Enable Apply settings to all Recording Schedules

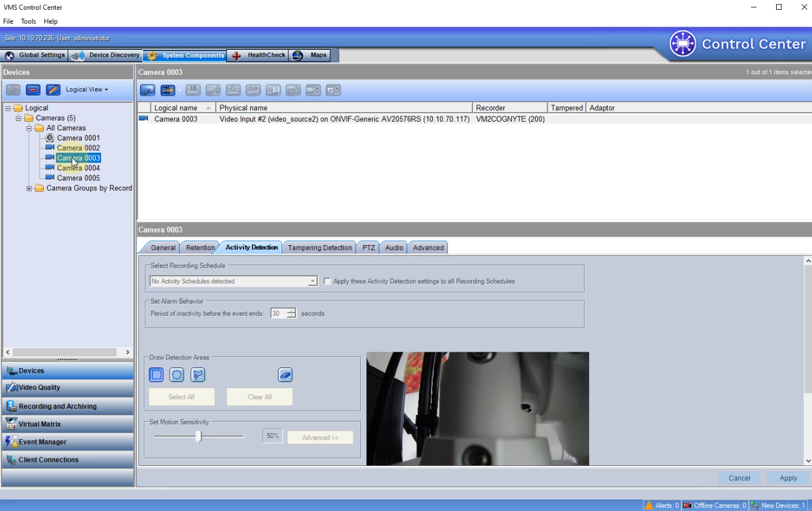tap(327, 281)
